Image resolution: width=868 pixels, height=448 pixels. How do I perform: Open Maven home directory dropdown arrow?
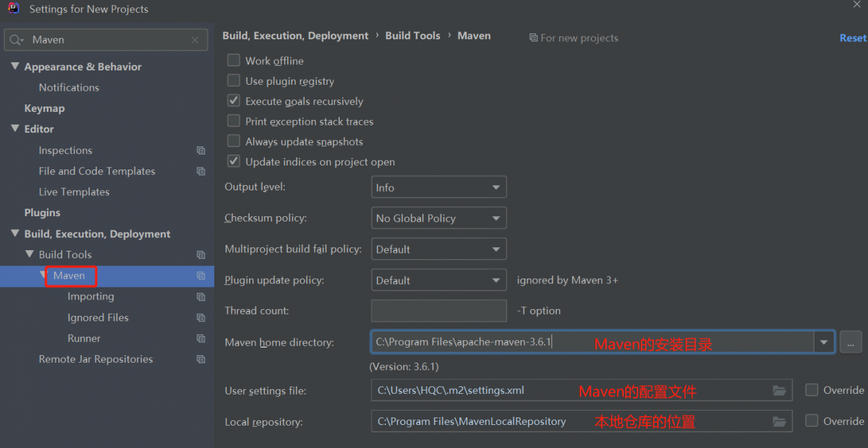click(x=824, y=342)
